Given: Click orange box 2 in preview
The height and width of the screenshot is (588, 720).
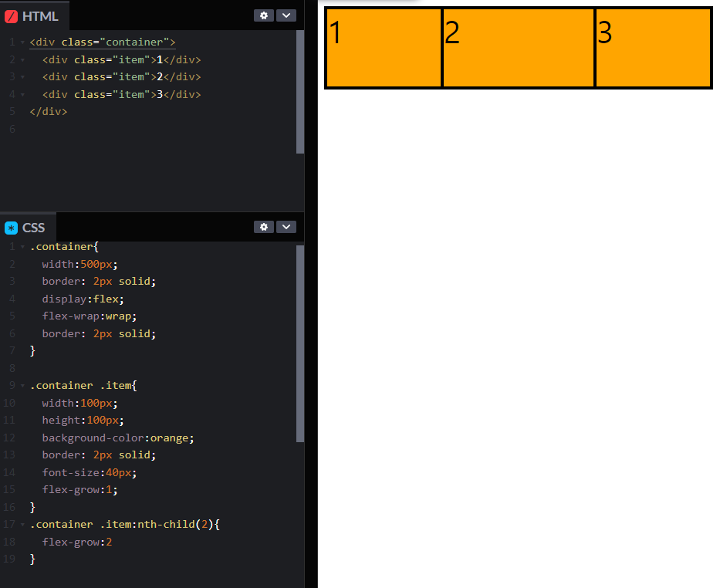Looking at the screenshot, I should [518, 48].
